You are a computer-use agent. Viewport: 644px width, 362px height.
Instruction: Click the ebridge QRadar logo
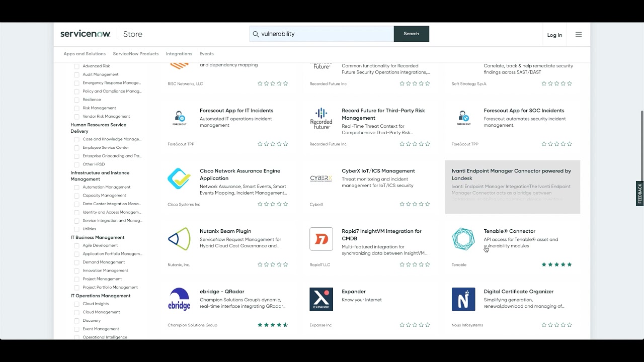[180, 299]
